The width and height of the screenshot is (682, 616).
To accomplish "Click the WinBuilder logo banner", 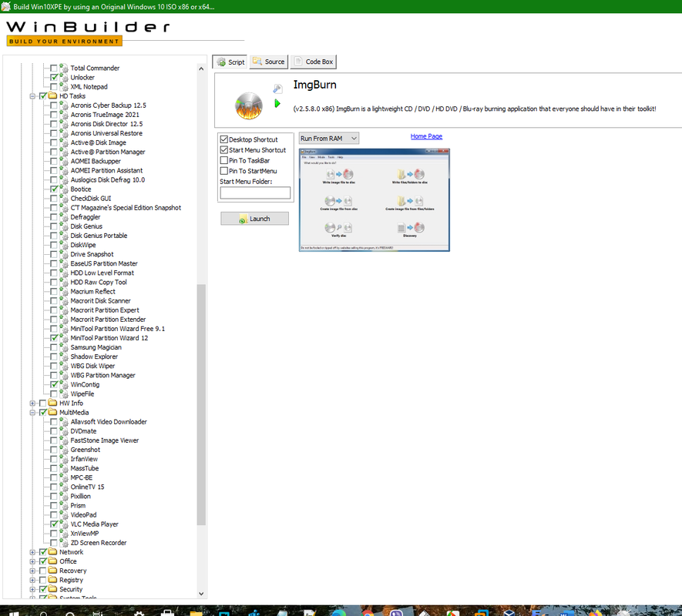I will pyautogui.click(x=89, y=32).
